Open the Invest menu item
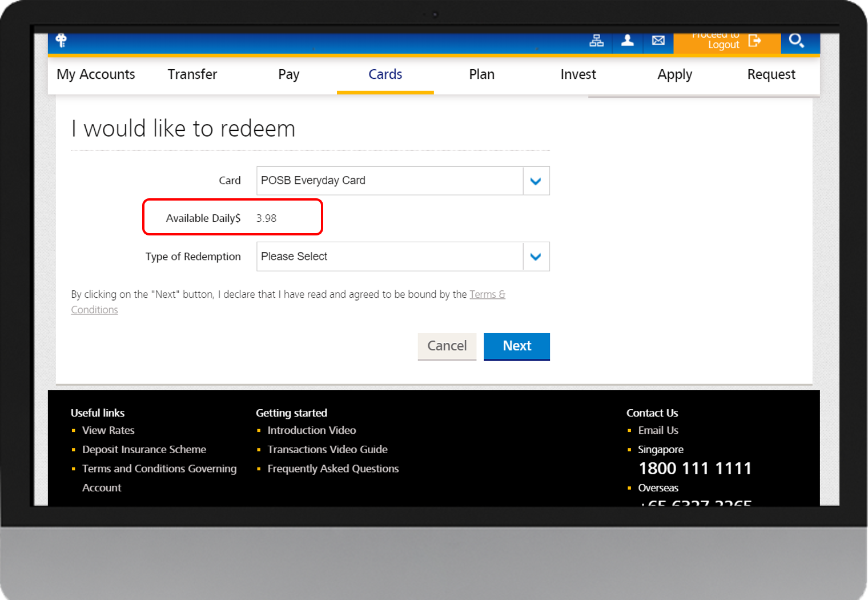868x600 pixels. pos(578,75)
